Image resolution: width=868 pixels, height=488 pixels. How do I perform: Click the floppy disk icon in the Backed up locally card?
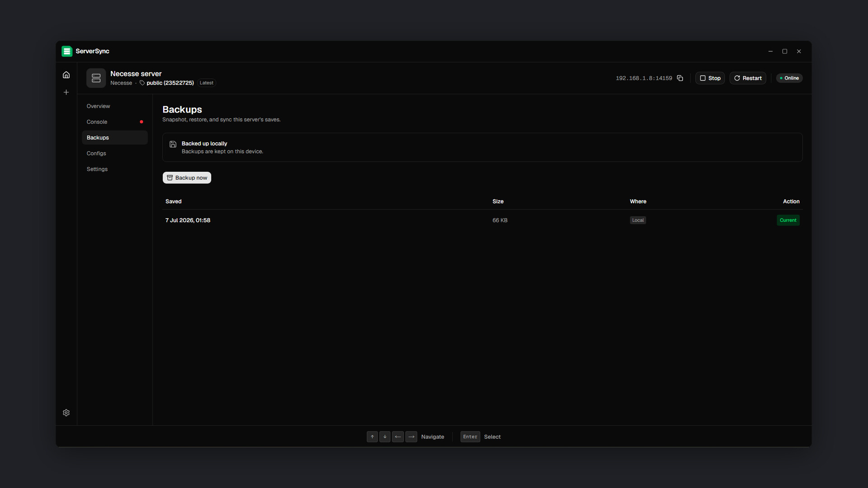coord(173,144)
